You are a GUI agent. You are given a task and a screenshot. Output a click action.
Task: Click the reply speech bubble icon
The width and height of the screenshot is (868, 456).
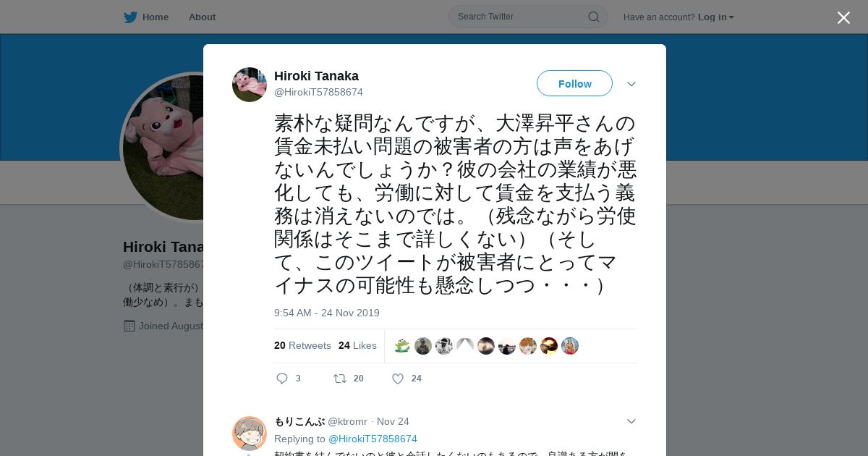282,379
